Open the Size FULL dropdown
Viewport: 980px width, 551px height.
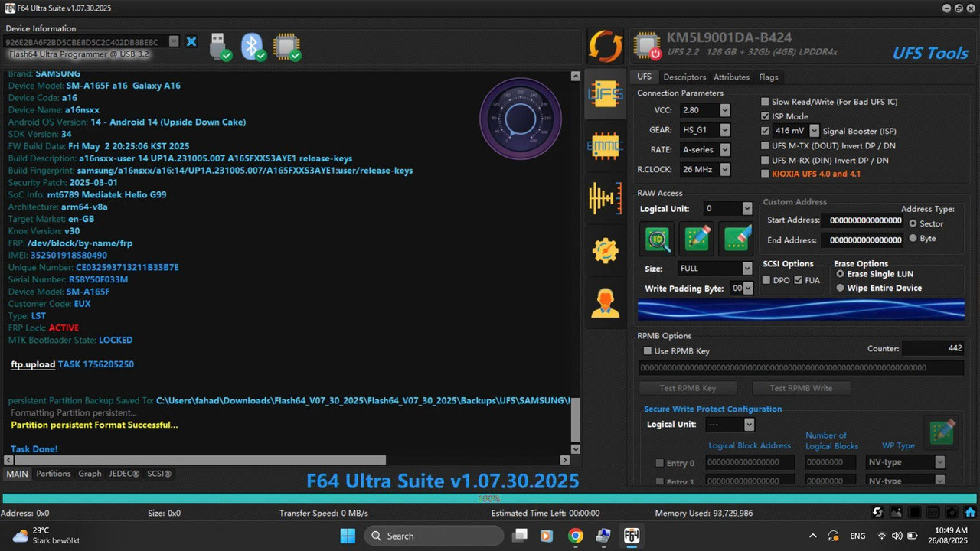click(747, 269)
